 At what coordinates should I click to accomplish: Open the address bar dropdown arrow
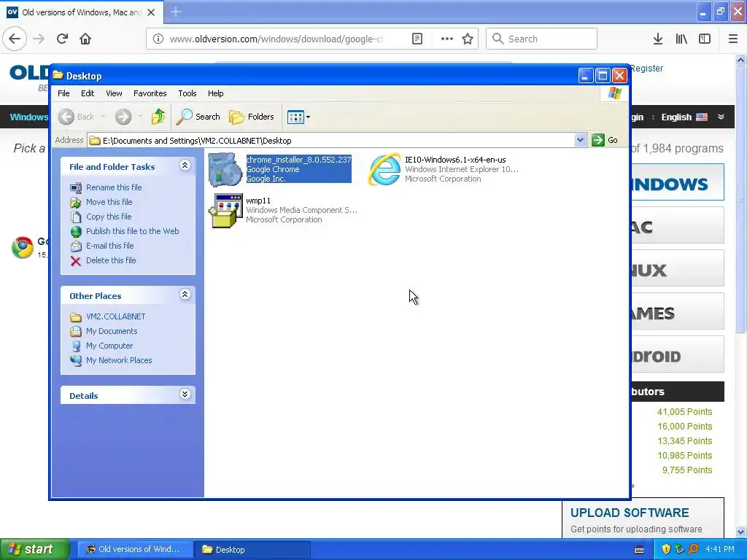coord(580,141)
